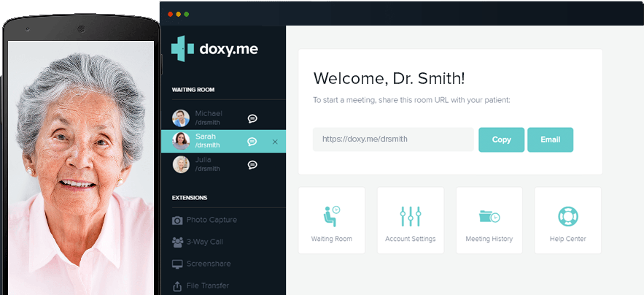Select the Michael /drsmith row
The height and width of the screenshot is (295, 644).
click(223, 118)
